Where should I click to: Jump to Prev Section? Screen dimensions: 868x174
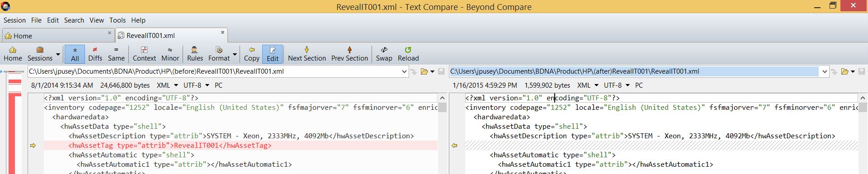point(349,54)
